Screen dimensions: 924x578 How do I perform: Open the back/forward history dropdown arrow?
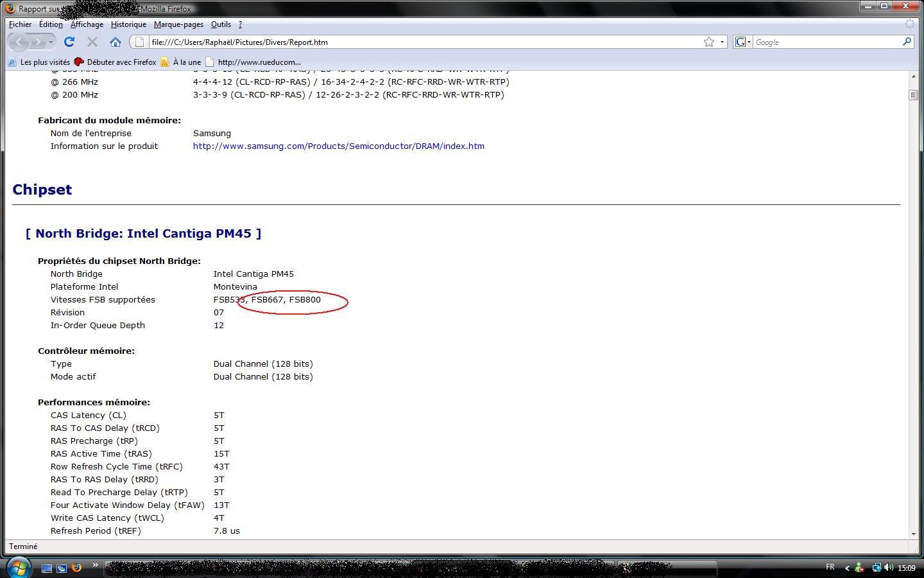click(x=51, y=42)
